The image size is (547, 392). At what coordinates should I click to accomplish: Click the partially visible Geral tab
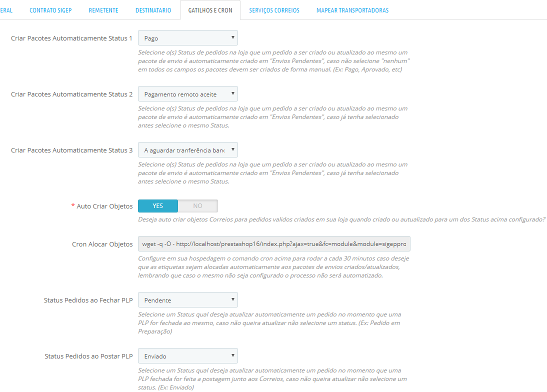tap(6, 10)
